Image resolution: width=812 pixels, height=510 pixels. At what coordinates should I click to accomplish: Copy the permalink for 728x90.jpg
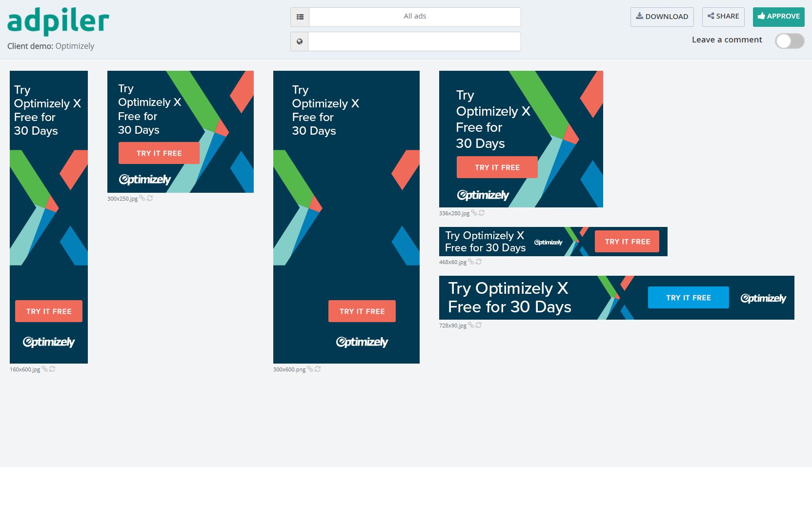pyautogui.click(x=470, y=326)
